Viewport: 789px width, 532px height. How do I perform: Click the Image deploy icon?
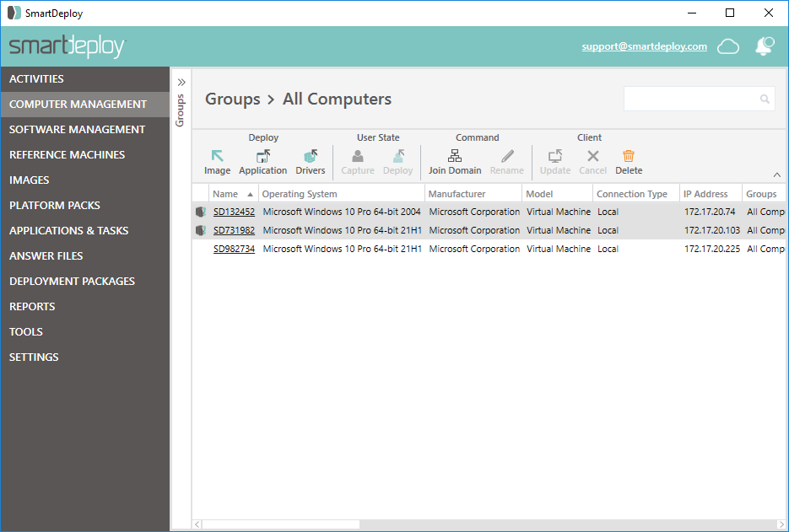(218, 156)
